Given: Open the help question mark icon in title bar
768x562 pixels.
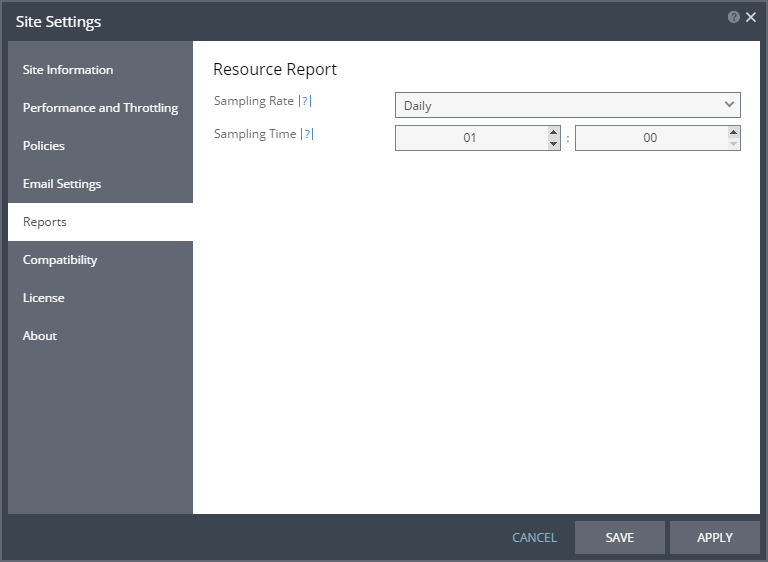Looking at the screenshot, I should [x=733, y=17].
